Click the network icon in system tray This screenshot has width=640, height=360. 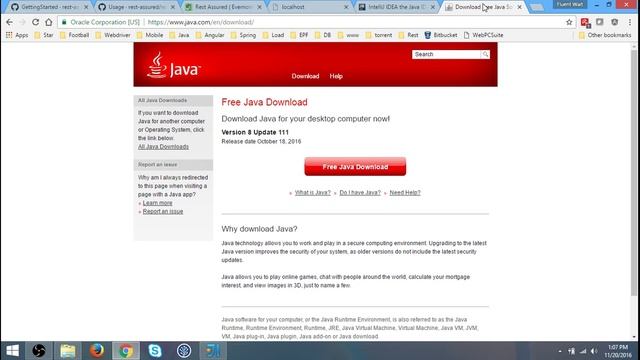click(x=583, y=351)
